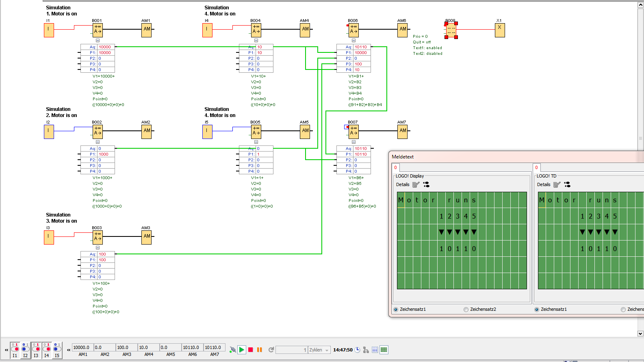Collapse the parameter box under block B006

click(353, 41)
